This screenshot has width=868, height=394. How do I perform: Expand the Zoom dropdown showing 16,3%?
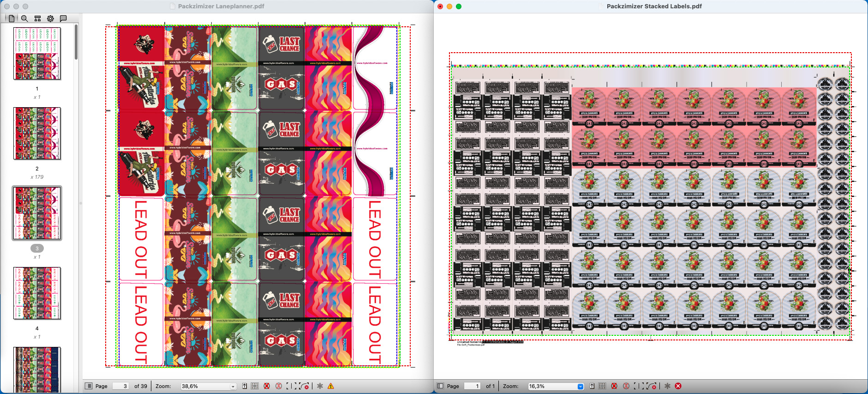pos(580,386)
